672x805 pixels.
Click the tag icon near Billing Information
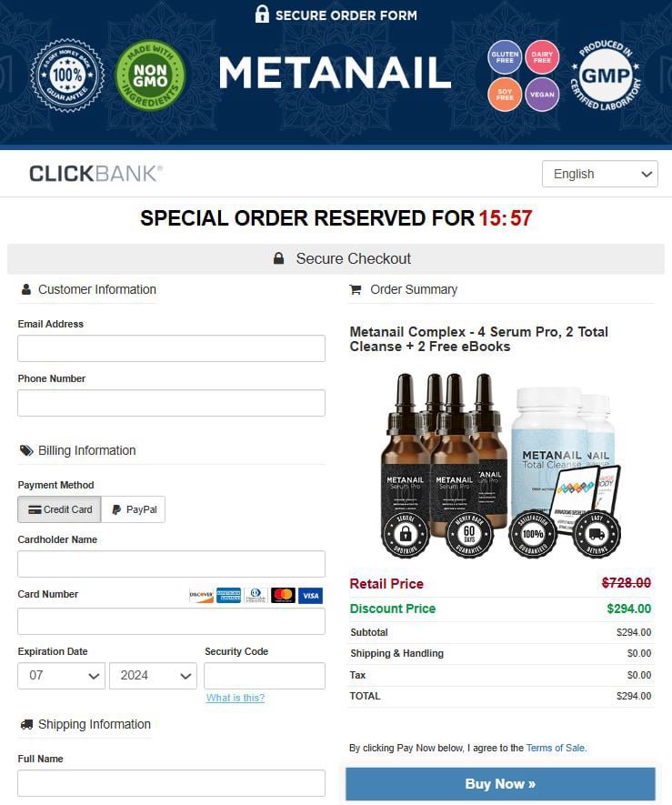(25, 450)
